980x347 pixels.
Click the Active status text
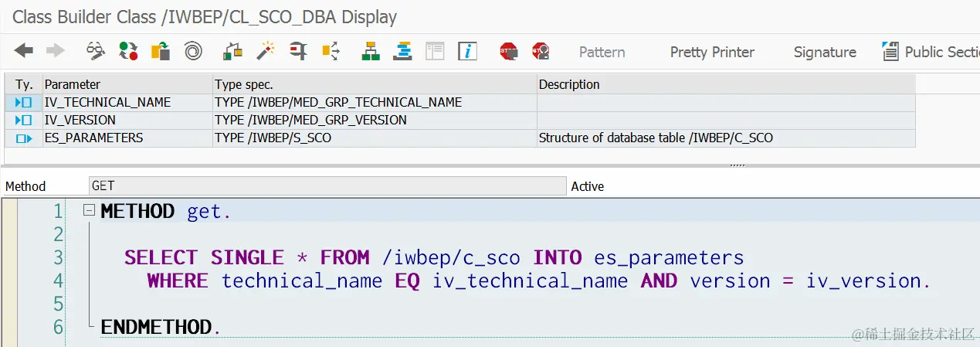coord(588,186)
